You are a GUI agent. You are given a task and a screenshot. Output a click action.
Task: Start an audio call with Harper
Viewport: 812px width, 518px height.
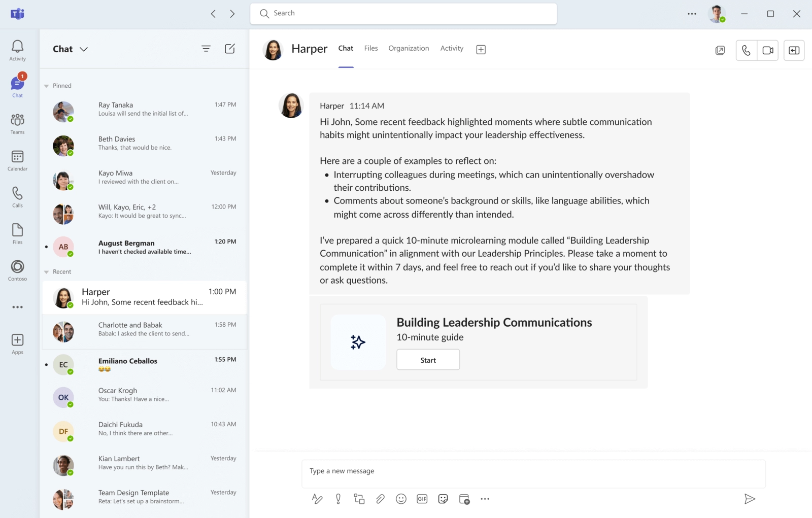click(x=746, y=50)
